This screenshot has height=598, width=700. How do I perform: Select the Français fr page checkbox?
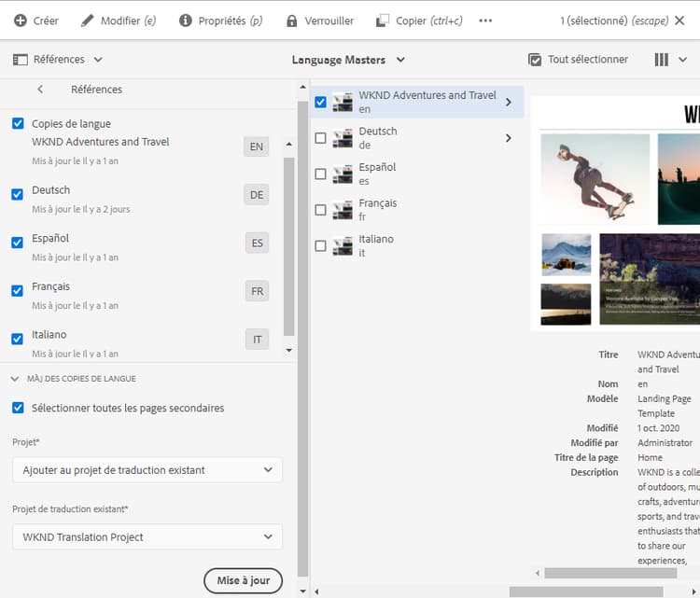[x=320, y=210]
